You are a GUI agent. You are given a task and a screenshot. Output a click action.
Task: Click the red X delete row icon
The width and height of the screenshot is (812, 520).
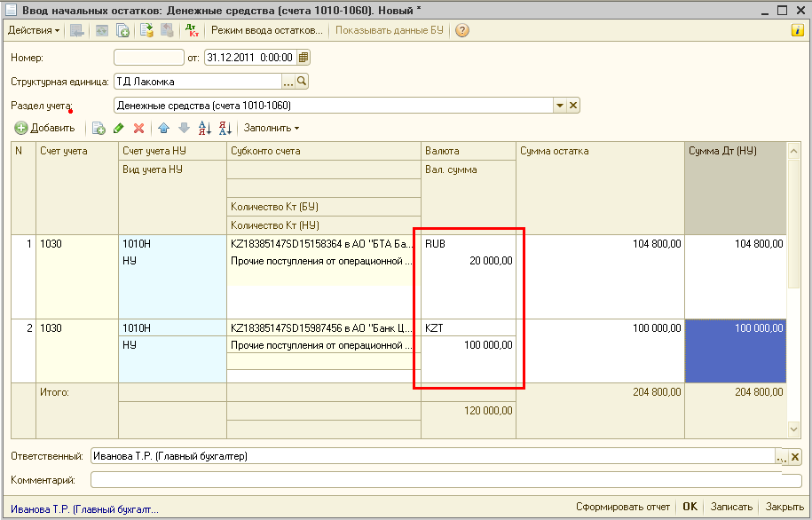point(138,129)
